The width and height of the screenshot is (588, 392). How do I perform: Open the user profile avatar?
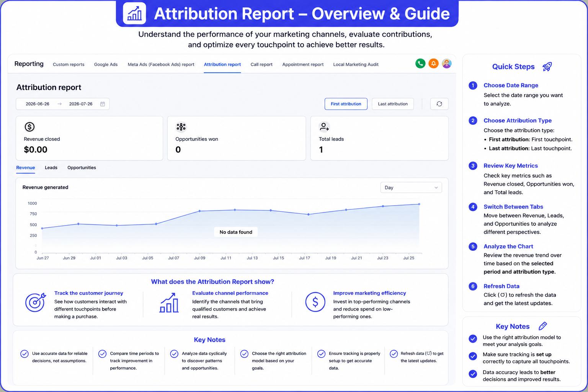pyautogui.click(x=446, y=64)
